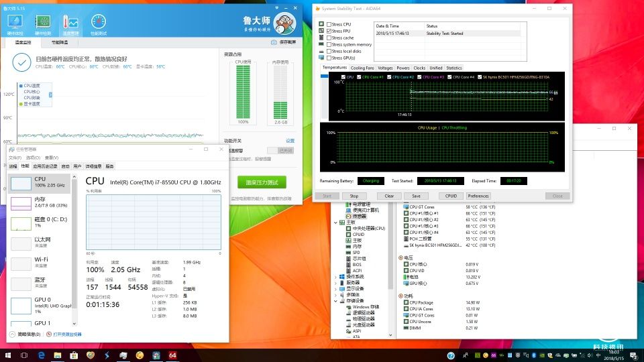Expand the 多媒体 tree node
644x362 pixels.
[335, 295]
